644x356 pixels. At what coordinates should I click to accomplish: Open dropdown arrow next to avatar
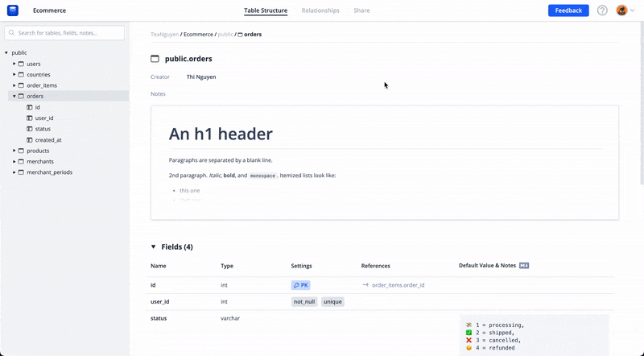point(632,10)
